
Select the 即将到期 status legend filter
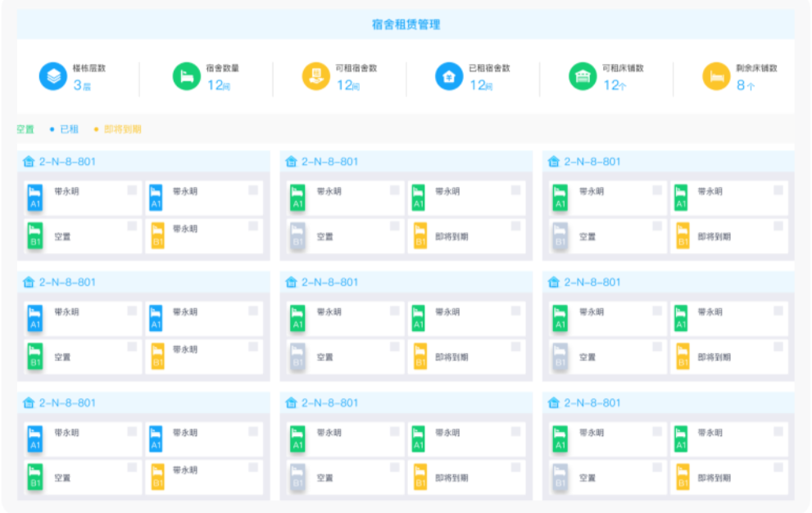[x=117, y=129]
